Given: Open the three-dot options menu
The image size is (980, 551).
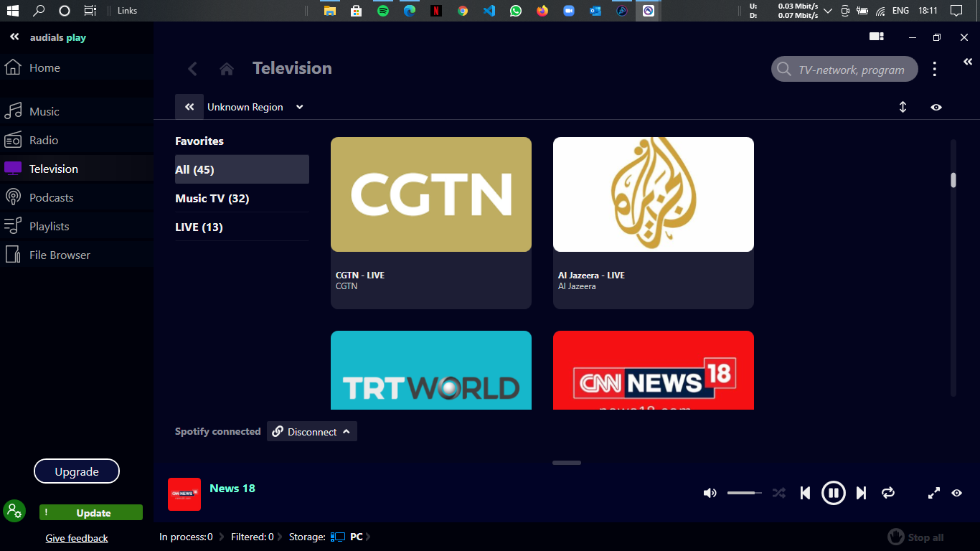Looking at the screenshot, I should [934, 69].
